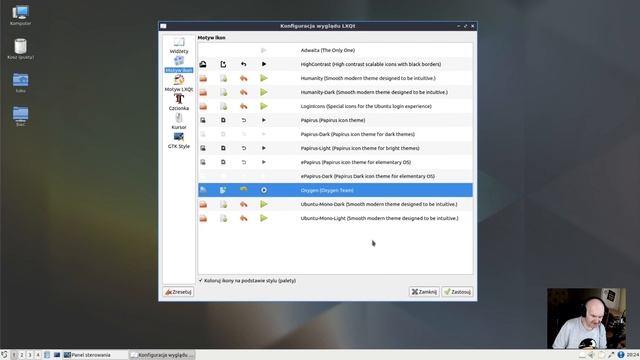The image size is (640, 360).
Task: Select the Humanity icon theme row
Action: (335, 78)
